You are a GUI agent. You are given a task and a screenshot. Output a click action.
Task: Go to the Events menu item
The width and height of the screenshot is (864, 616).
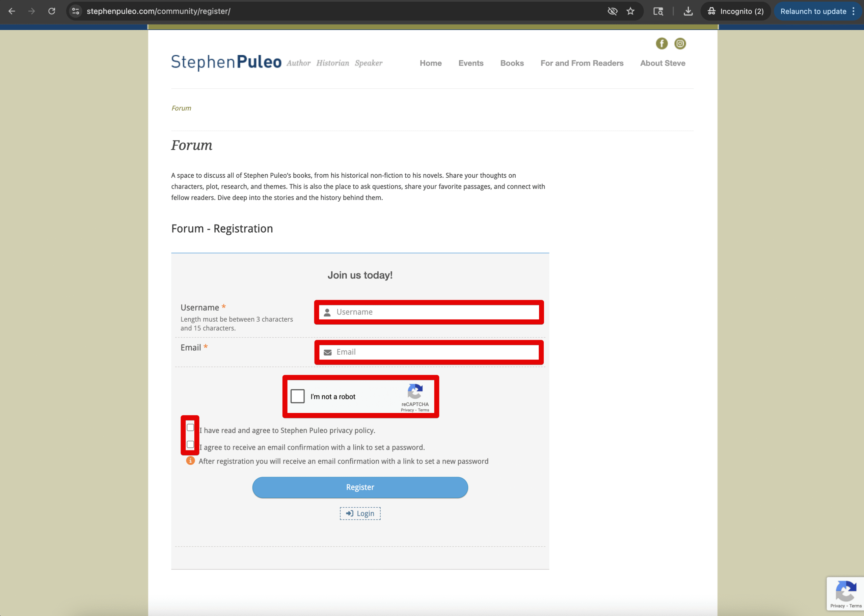pyautogui.click(x=470, y=63)
